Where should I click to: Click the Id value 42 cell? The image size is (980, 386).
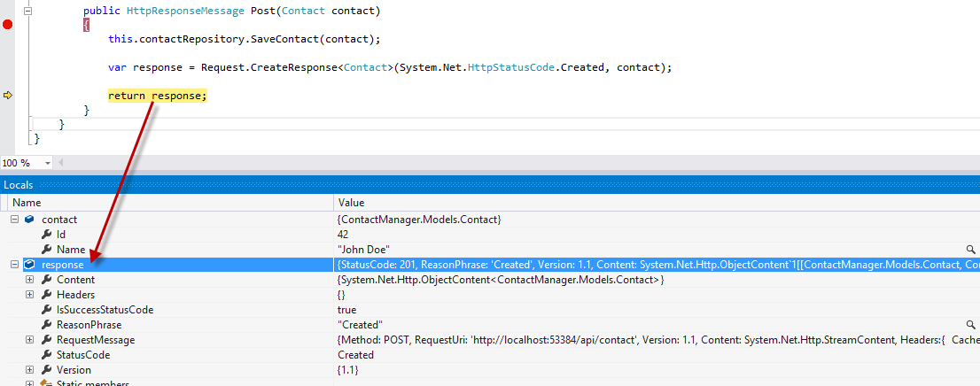point(343,235)
